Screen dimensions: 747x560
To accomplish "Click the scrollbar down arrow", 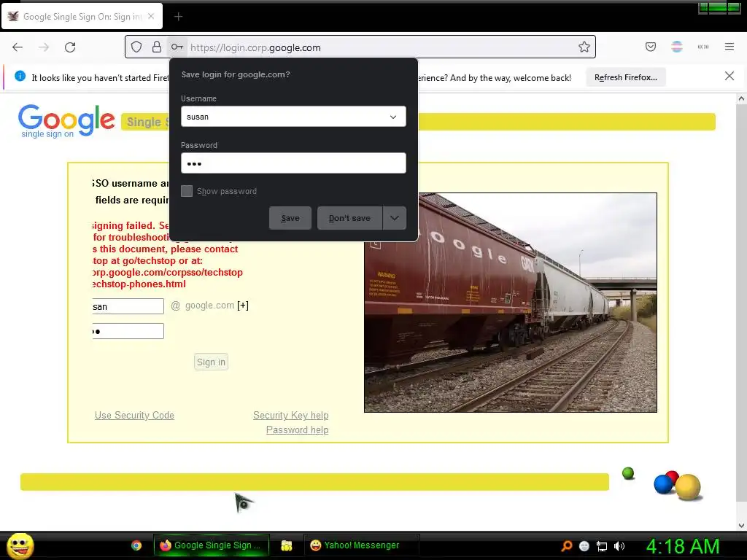I will tap(741, 525).
